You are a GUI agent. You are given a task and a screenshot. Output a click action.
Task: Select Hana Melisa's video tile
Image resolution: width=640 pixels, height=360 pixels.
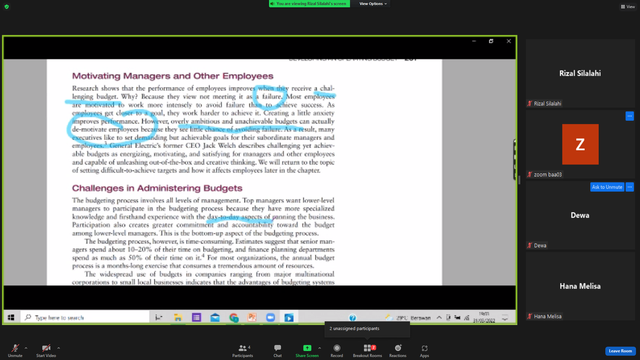580,286
